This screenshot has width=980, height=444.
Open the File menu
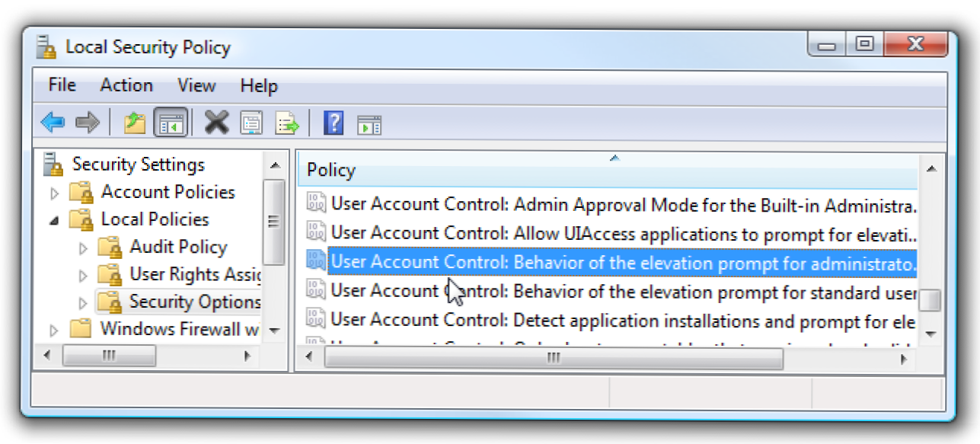(x=62, y=85)
